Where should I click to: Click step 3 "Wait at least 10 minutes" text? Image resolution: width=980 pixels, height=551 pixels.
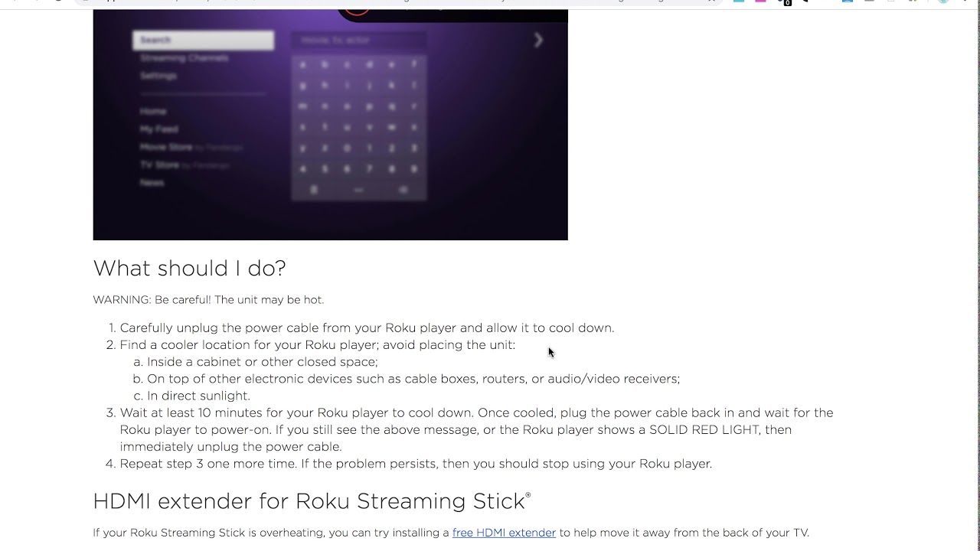476,429
